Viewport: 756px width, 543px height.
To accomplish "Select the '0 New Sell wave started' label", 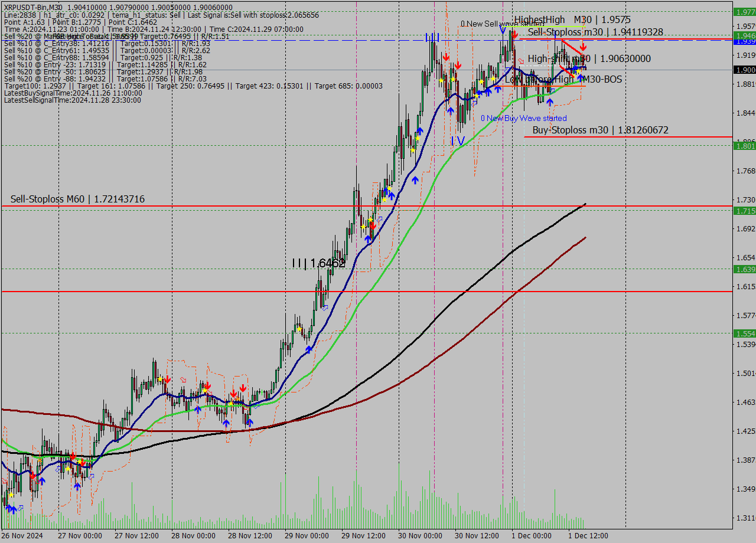I will coord(503,24).
